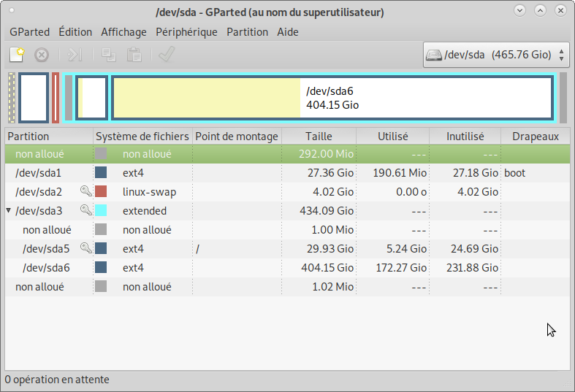575x392 pixels.
Task: Click the boot flag on /dev/sda1
Action: 514,172
